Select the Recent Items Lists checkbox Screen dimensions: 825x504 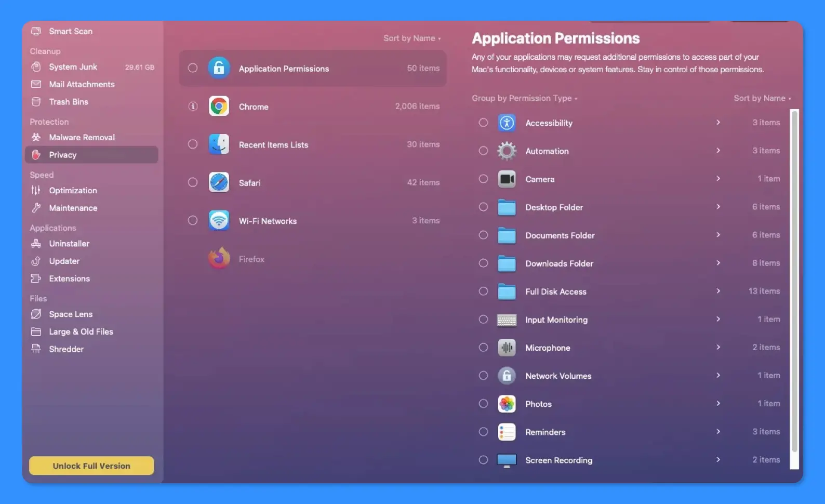[193, 144]
